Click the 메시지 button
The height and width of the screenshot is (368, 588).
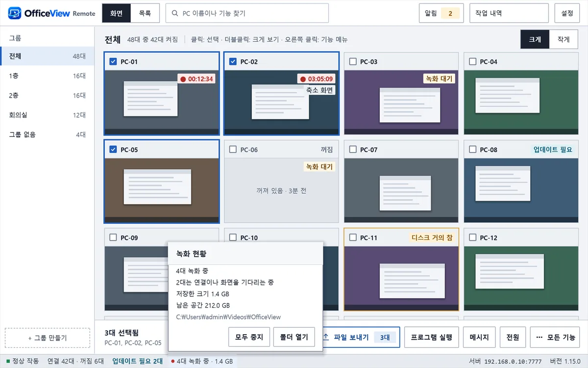tap(479, 338)
